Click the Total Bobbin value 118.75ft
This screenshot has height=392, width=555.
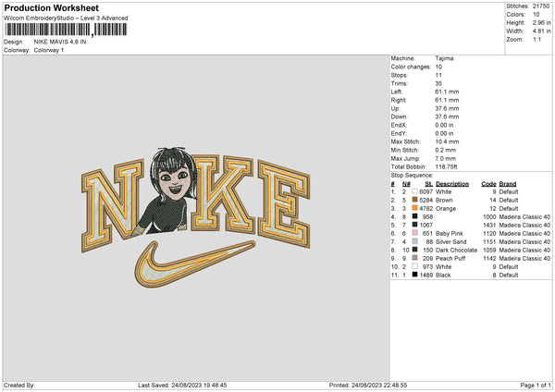[x=447, y=166]
